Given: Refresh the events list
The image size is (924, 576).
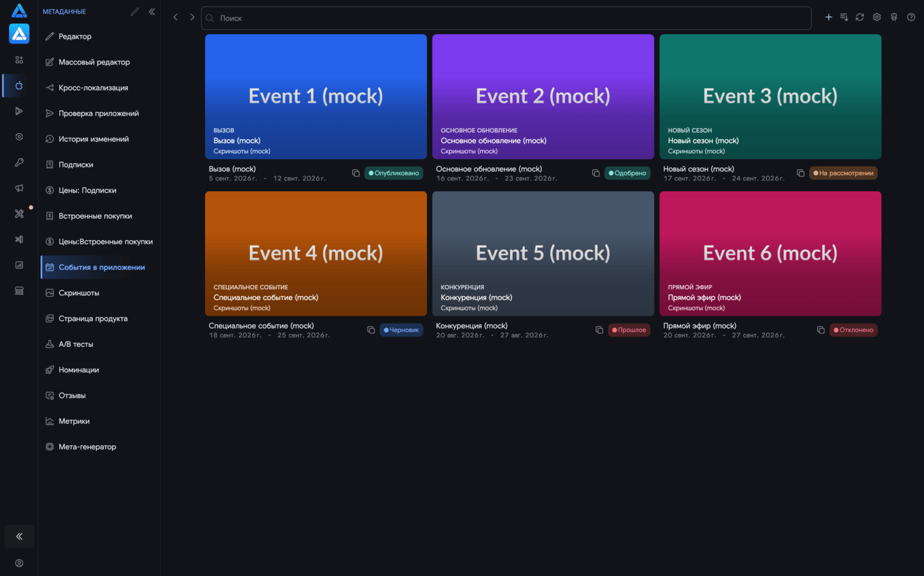Looking at the screenshot, I should click(860, 17).
